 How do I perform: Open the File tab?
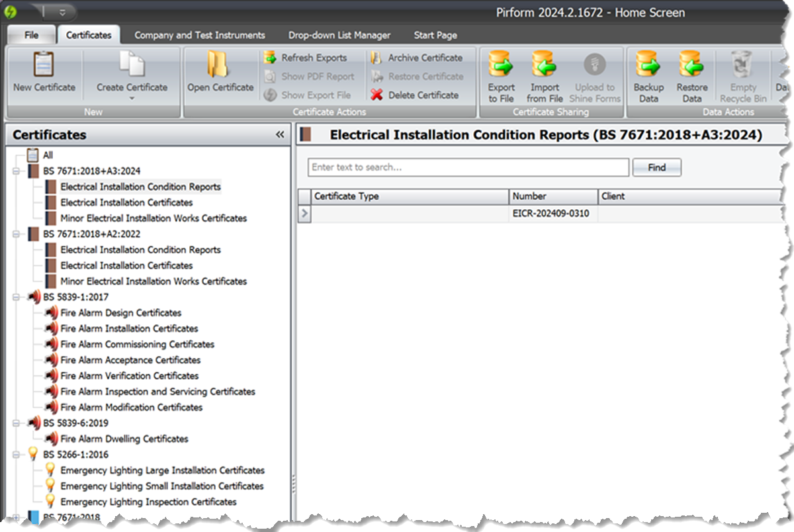tap(31, 35)
